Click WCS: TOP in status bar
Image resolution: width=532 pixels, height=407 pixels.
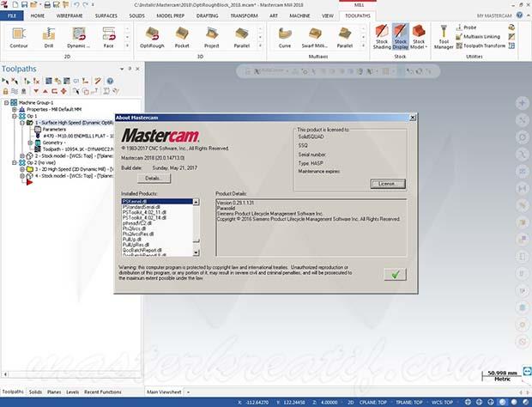coord(442,402)
